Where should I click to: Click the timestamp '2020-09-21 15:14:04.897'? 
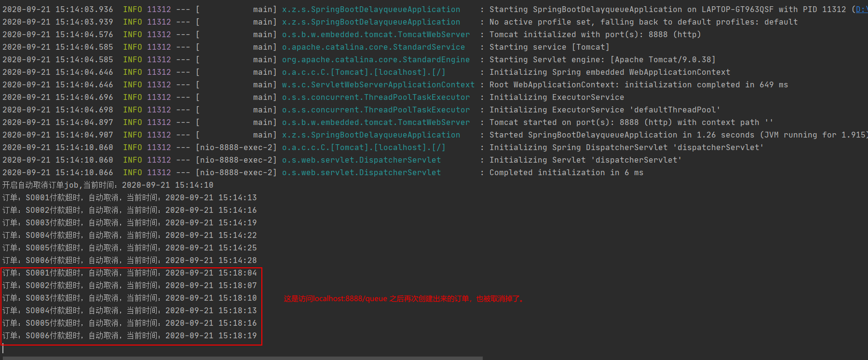click(x=58, y=123)
